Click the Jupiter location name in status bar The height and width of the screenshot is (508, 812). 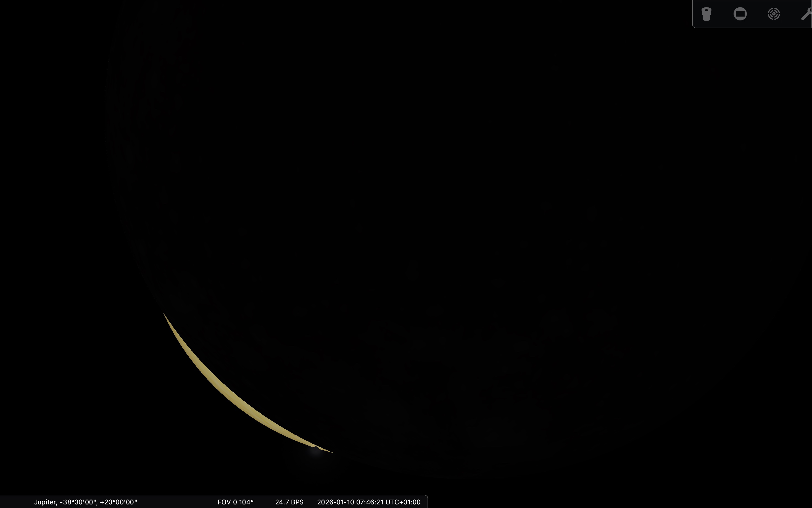click(45, 502)
